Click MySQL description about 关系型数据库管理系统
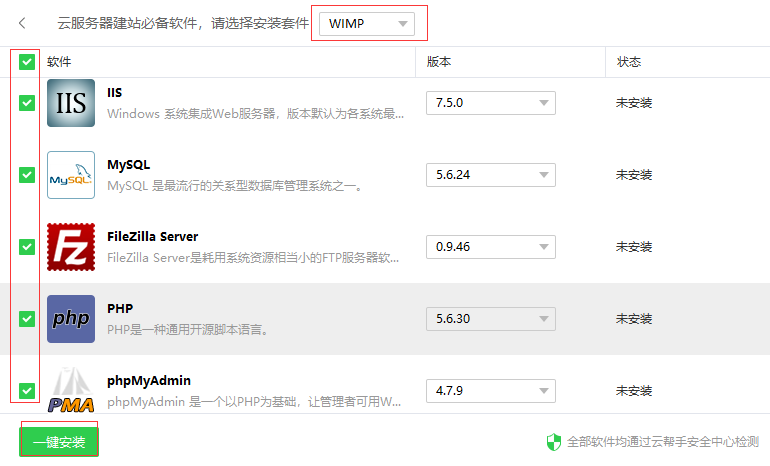The height and width of the screenshot is (466, 770). click(235, 186)
